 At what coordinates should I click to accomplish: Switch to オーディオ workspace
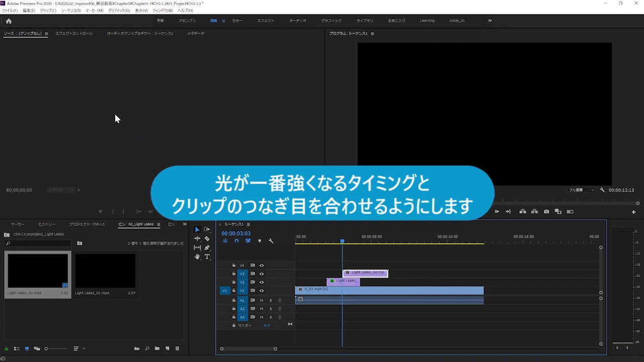(298, 21)
